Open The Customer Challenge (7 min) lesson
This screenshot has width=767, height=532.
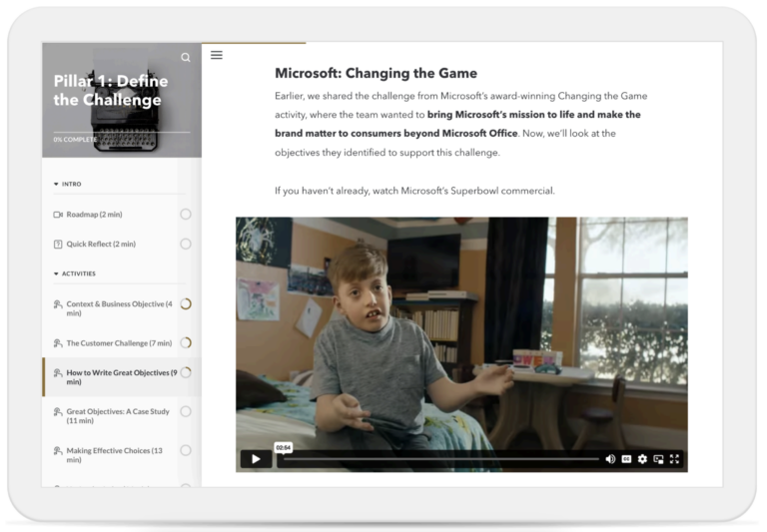[120, 343]
